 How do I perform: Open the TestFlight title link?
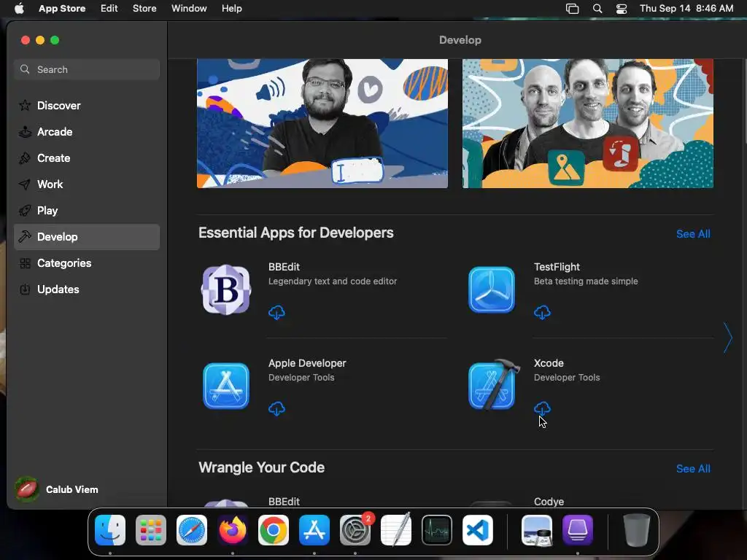557,267
